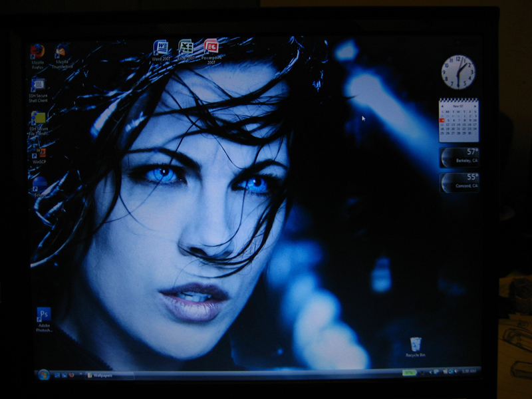Click the green battery percentage indicator
The height and width of the screenshot is (399, 532).
409,372
